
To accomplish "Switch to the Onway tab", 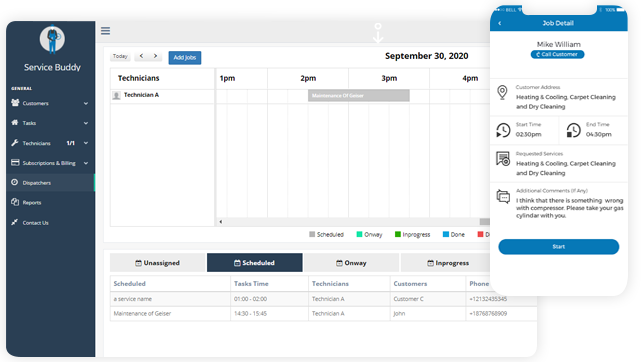I will coord(351,263).
